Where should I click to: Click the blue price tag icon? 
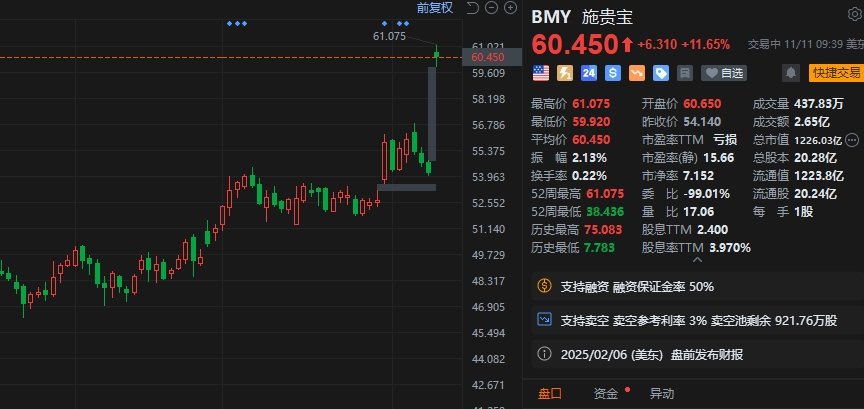pos(661,73)
